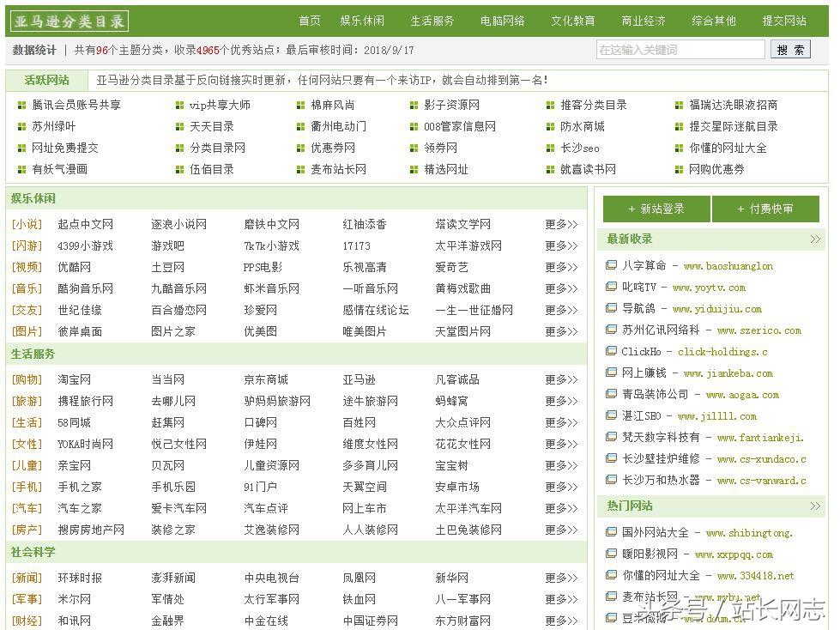Open 更多>> for the [旅游] row

point(561,401)
